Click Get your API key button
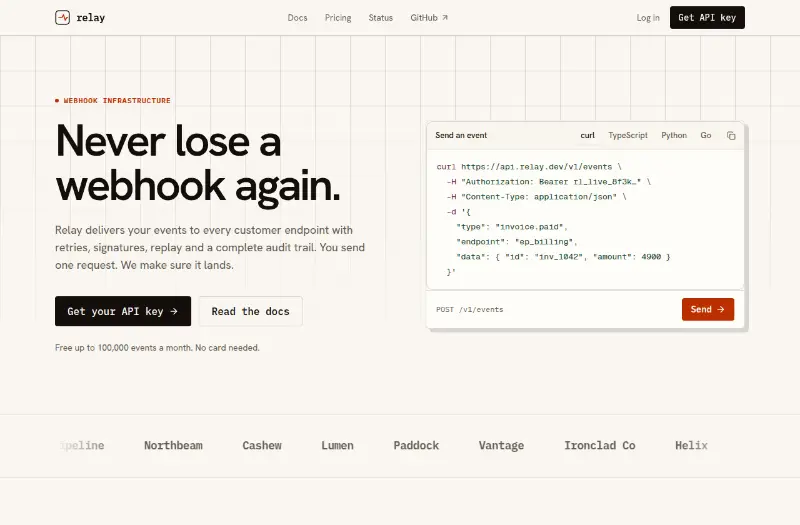 pyautogui.click(x=123, y=311)
